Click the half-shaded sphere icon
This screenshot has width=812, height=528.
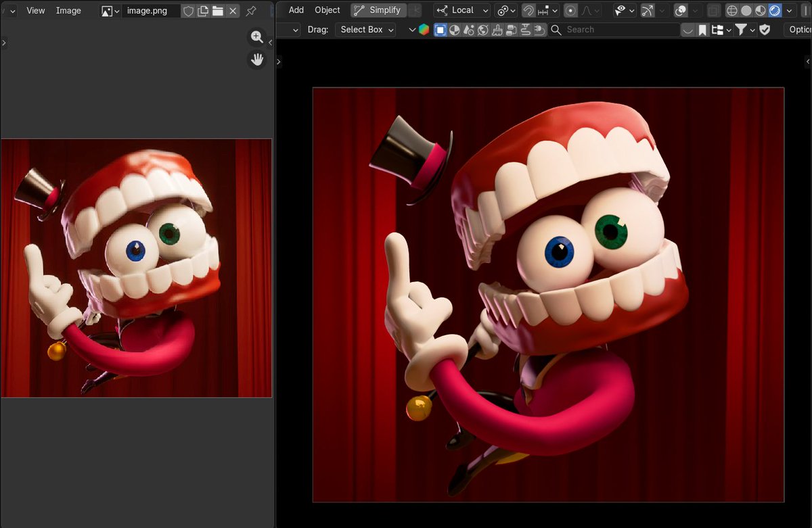(455, 30)
